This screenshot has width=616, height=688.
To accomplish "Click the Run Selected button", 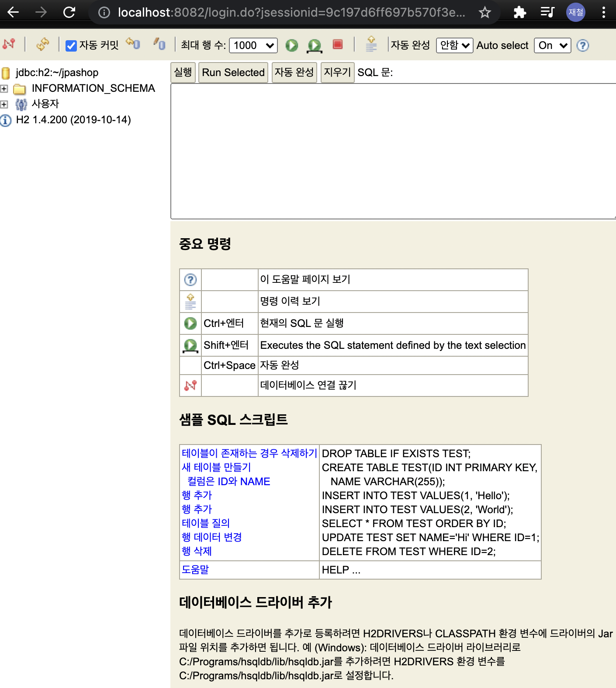I will 233,73.
